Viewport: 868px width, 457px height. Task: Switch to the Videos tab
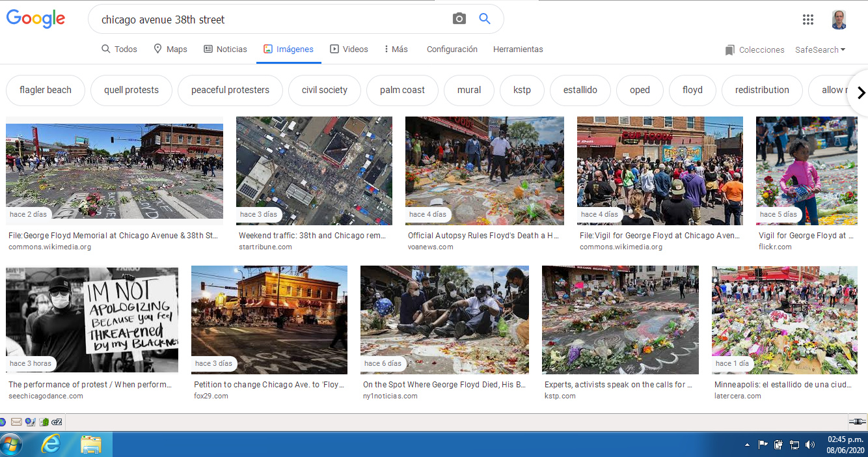pos(349,49)
